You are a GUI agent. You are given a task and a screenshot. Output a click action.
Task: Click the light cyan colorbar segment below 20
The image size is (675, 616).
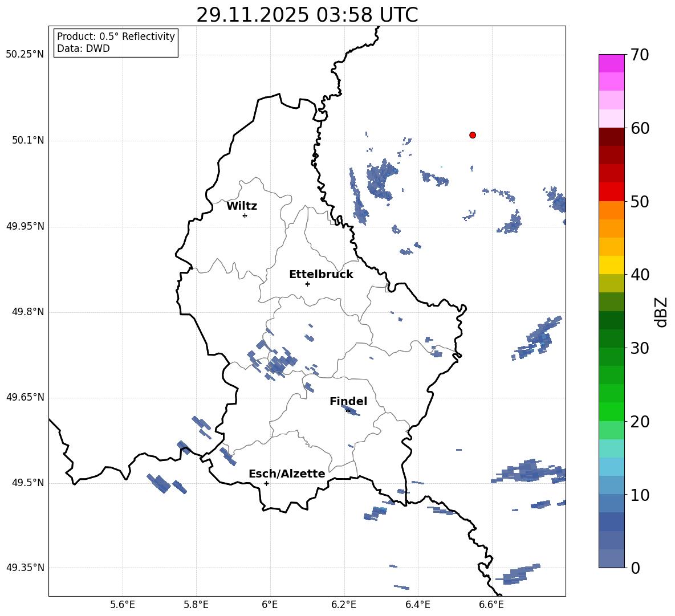612,448
